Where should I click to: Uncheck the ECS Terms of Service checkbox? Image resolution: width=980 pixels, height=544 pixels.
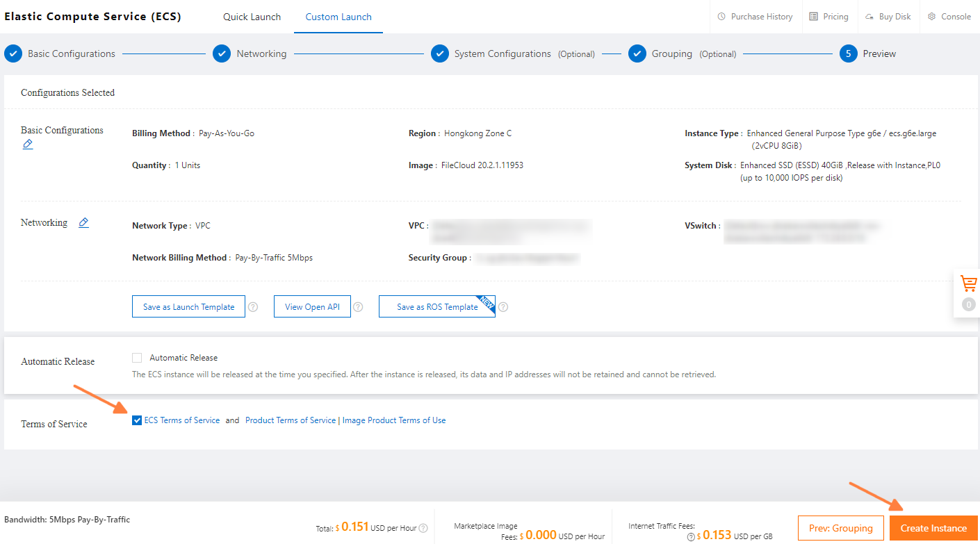coord(137,420)
